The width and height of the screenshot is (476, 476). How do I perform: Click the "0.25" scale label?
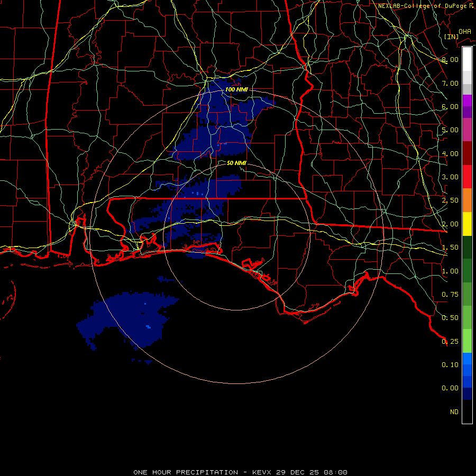pyautogui.click(x=450, y=342)
